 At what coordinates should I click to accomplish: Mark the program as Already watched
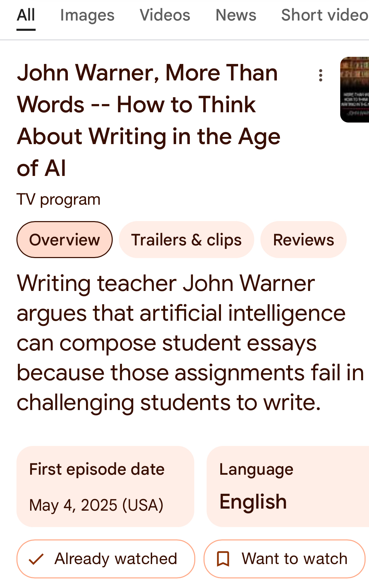coord(106,559)
